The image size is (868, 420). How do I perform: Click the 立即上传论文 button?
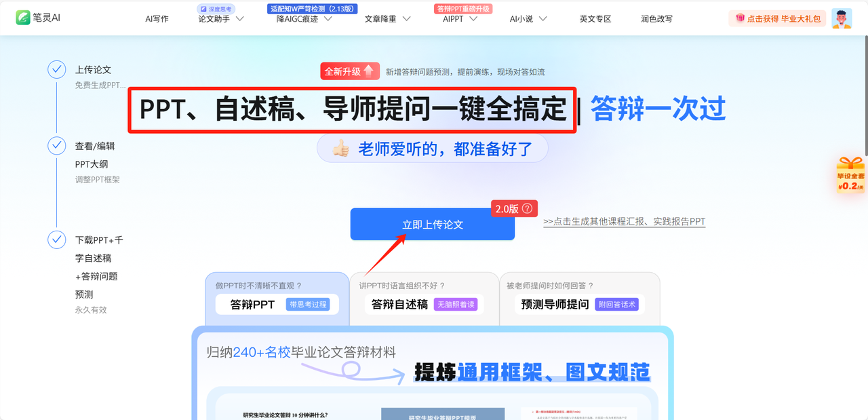(433, 224)
